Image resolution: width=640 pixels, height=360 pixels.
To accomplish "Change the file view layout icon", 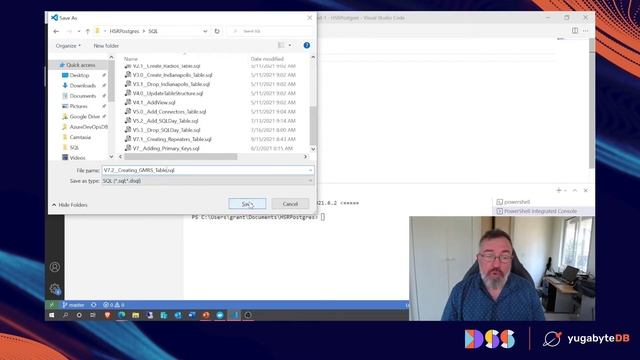I will pos(281,45).
